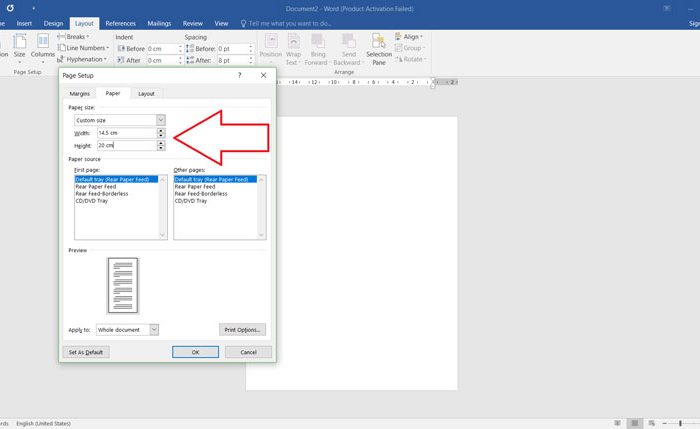The height and width of the screenshot is (429, 700).
Task: Switch to Read Mode view icon
Action: pos(617,423)
